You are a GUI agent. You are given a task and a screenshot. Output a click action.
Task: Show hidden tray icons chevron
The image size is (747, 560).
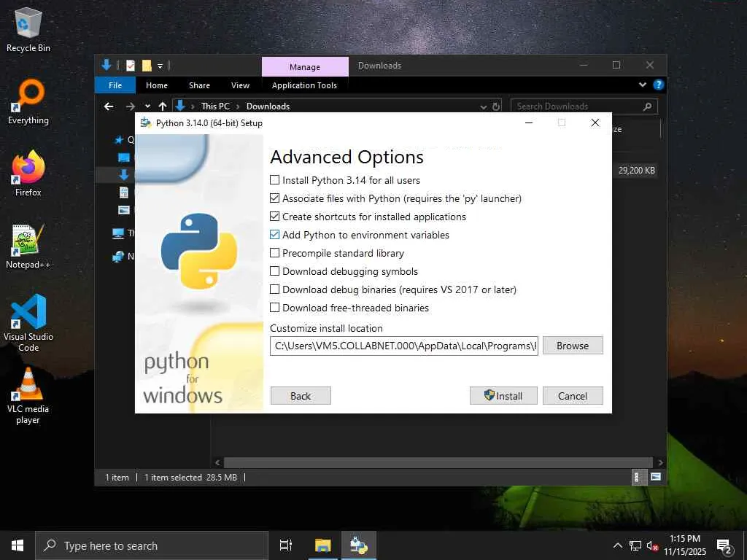tap(617, 545)
